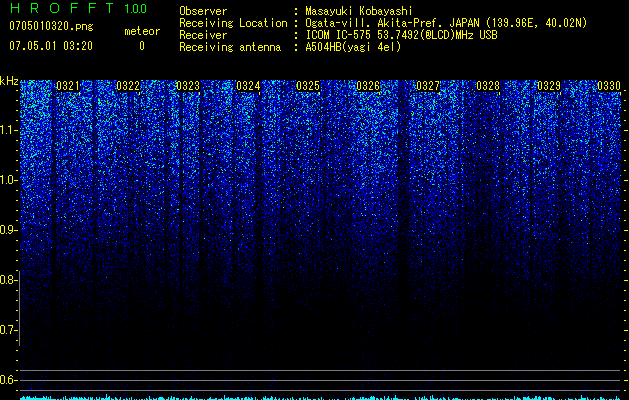
Task: Click the 1.0.0 version number
Action: pyautogui.click(x=135, y=8)
